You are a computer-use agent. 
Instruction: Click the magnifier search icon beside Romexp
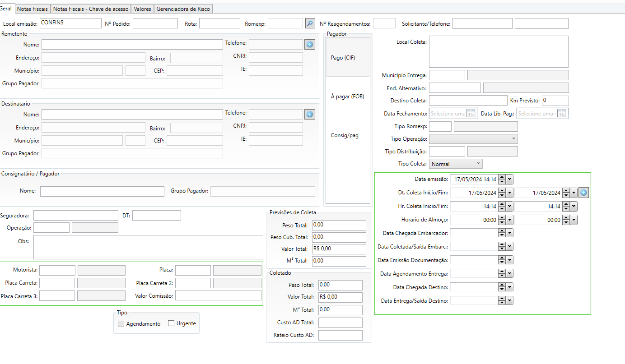(310, 23)
